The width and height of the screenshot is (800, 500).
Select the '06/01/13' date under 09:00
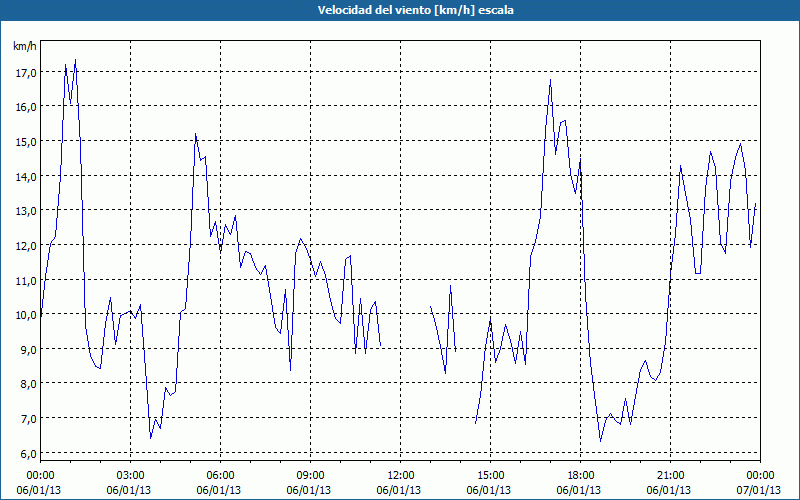(x=309, y=490)
